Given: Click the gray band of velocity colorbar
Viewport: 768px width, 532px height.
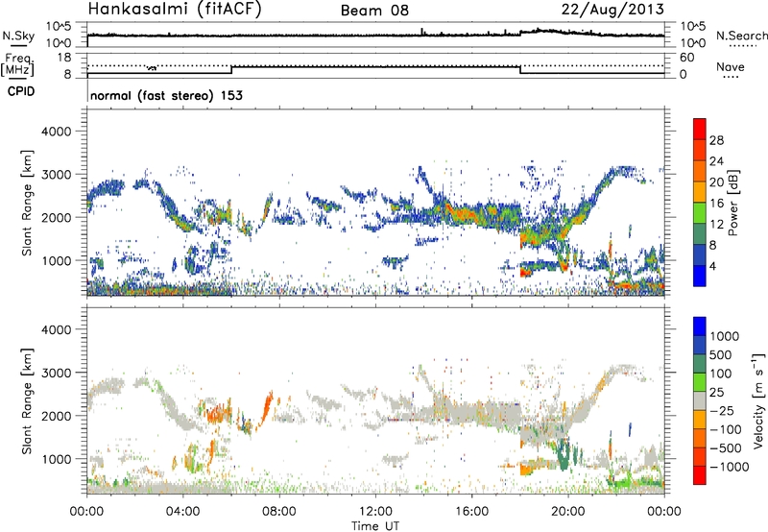Looking at the screenshot, I should pos(700,400).
